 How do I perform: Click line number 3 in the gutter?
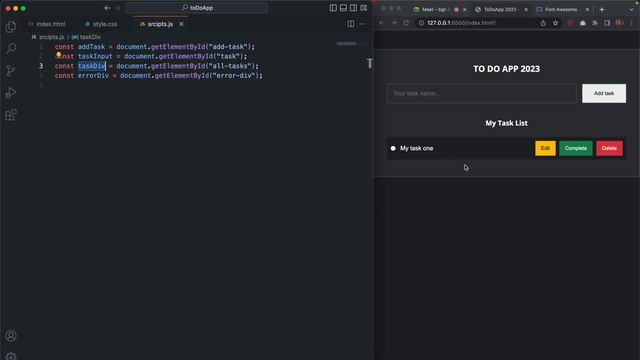(x=41, y=66)
